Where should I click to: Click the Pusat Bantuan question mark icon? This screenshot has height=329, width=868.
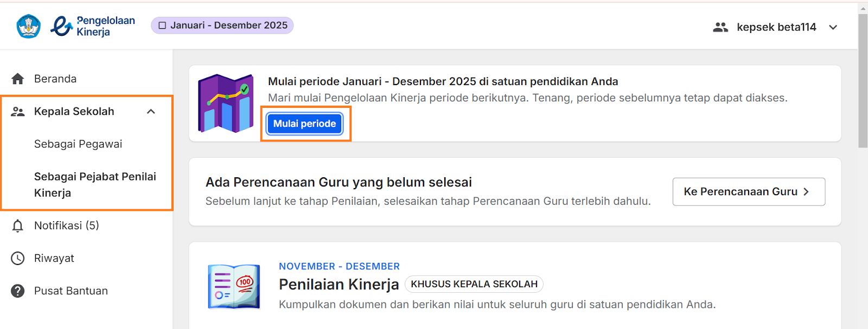[x=18, y=291]
